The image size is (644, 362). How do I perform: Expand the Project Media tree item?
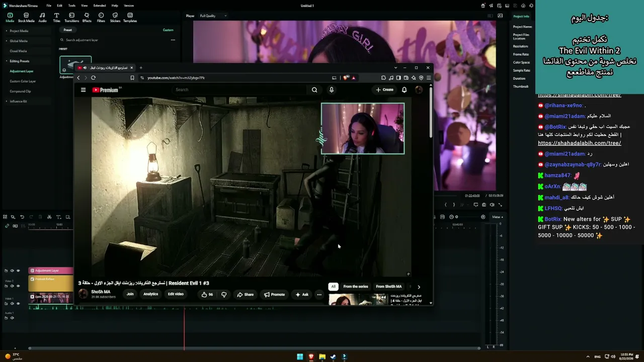click(x=7, y=31)
